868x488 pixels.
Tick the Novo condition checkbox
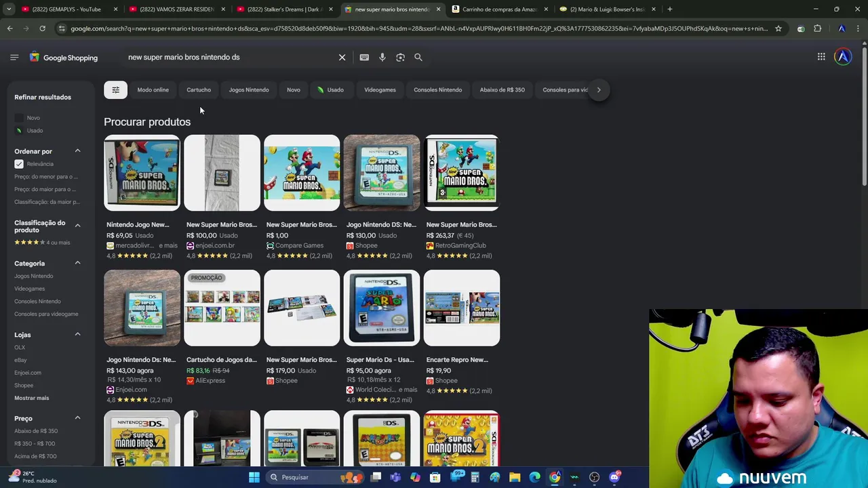pyautogui.click(x=19, y=118)
